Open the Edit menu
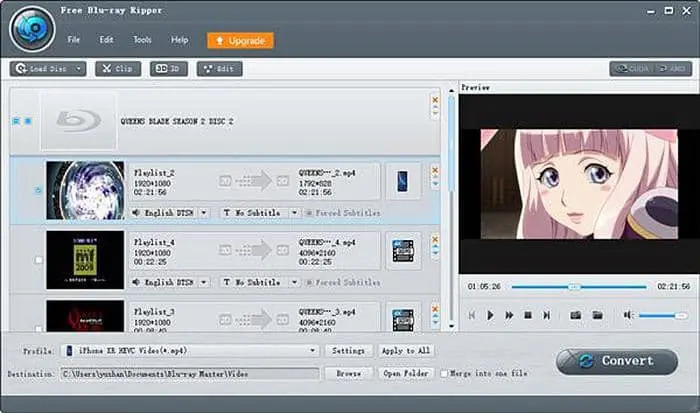The height and width of the screenshot is (413, 700). click(x=106, y=40)
